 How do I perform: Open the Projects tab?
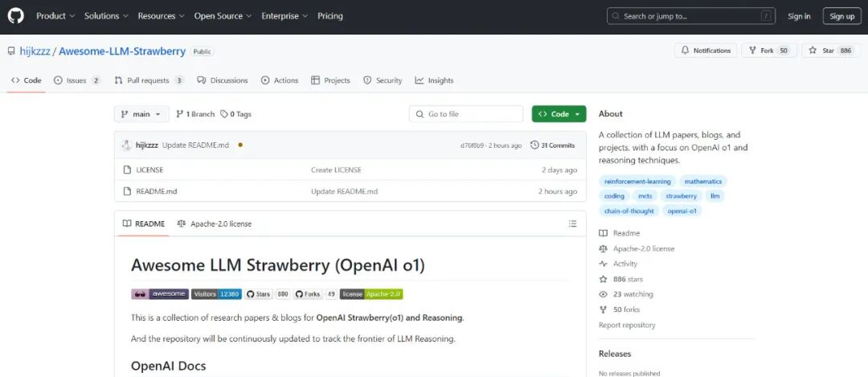(x=330, y=80)
